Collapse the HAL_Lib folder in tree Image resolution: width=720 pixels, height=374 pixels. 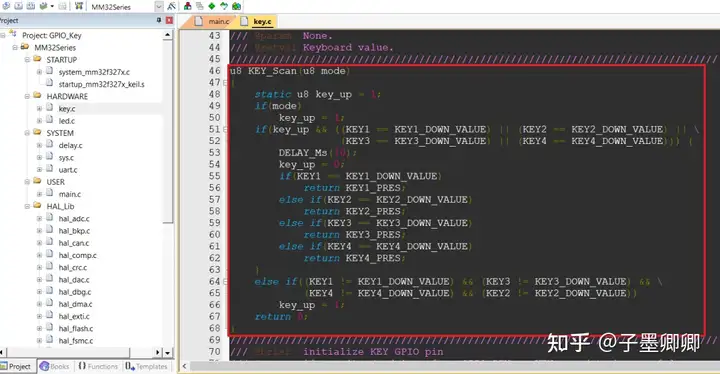(27, 207)
